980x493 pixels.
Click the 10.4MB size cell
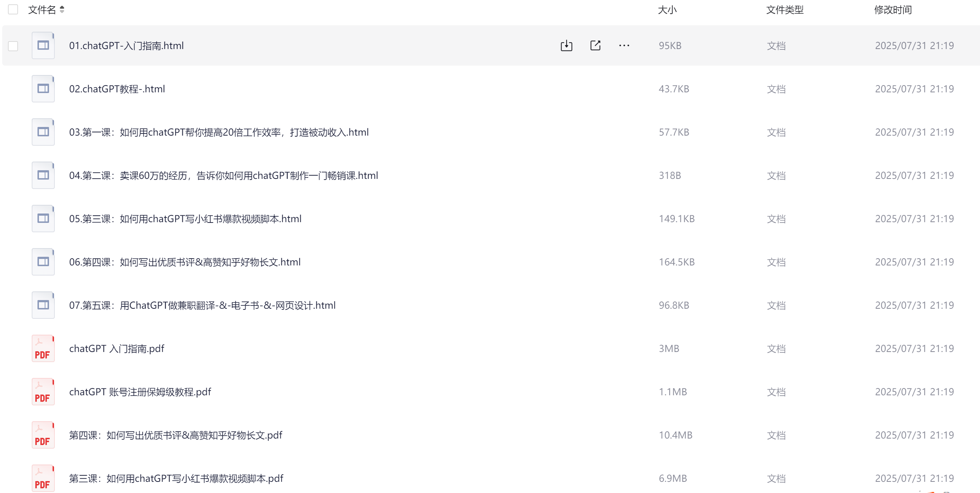coord(675,435)
